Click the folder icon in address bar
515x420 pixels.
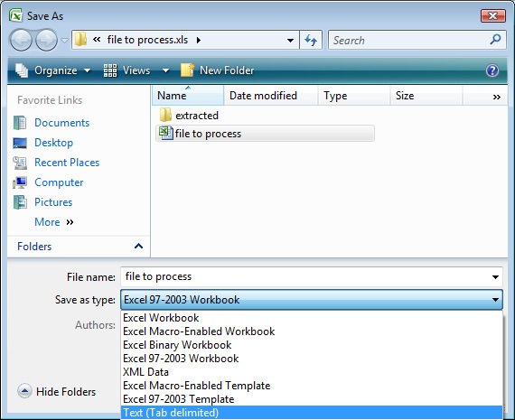coord(80,40)
